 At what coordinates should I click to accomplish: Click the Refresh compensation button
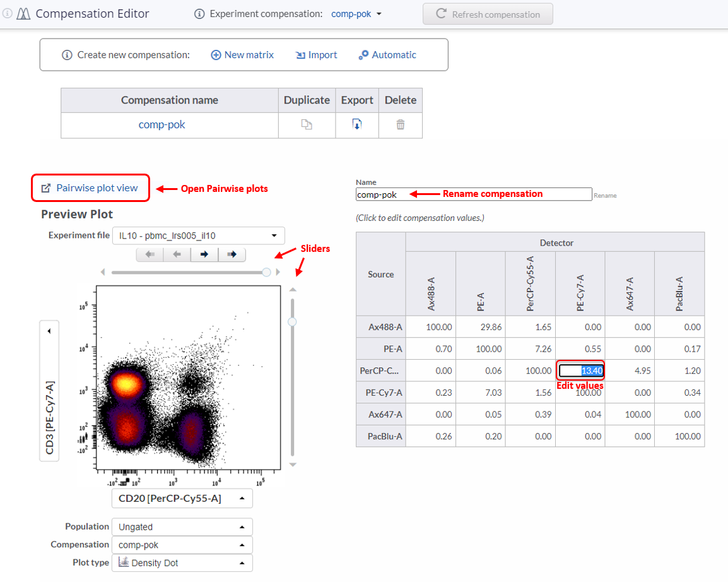tap(488, 14)
